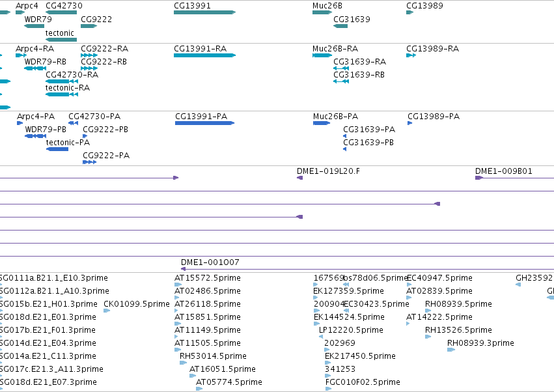The width and height of the screenshot is (554, 392).
Task: Click EST entry 202969
Action: pos(340,343)
